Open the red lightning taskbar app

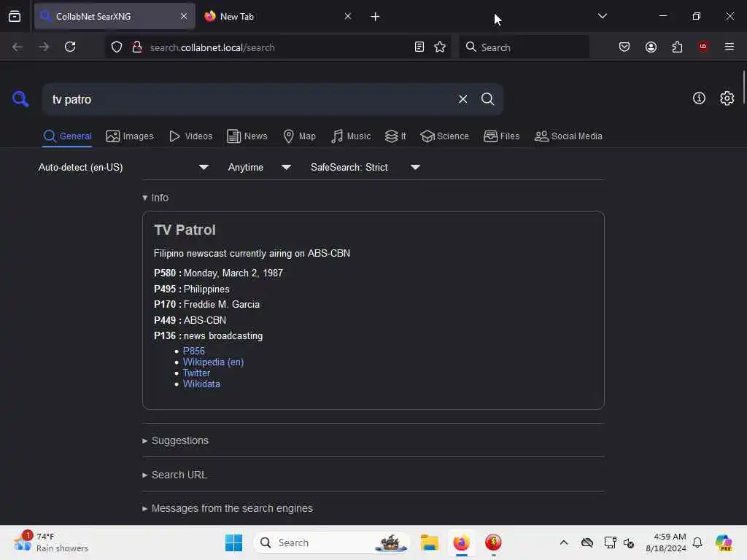pos(493,542)
